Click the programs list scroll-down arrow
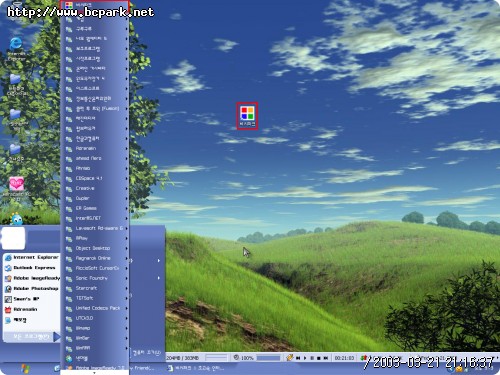 pos(95,373)
